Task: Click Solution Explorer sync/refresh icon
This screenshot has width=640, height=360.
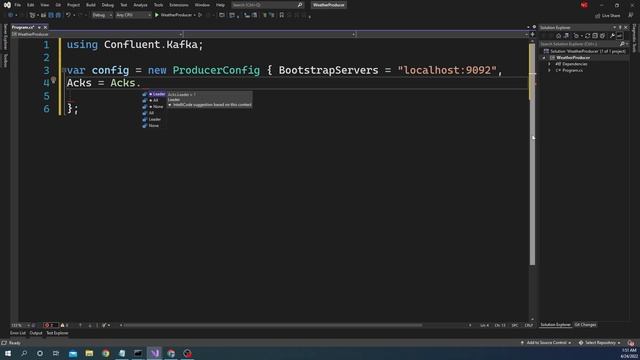Action: tap(587, 36)
